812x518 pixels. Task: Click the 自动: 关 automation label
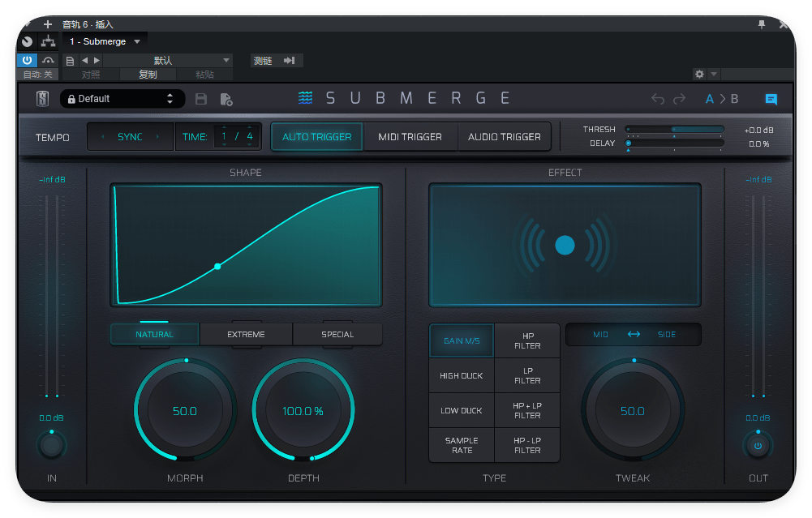(38, 75)
